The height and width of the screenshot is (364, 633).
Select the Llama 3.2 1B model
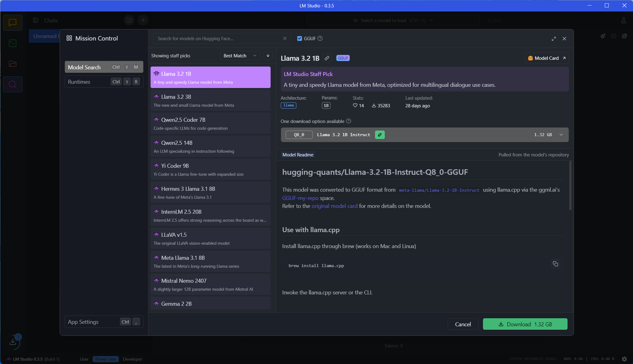210,78
